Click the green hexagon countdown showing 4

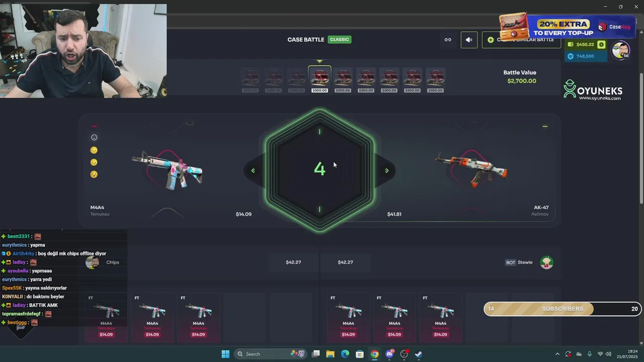(x=319, y=170)
